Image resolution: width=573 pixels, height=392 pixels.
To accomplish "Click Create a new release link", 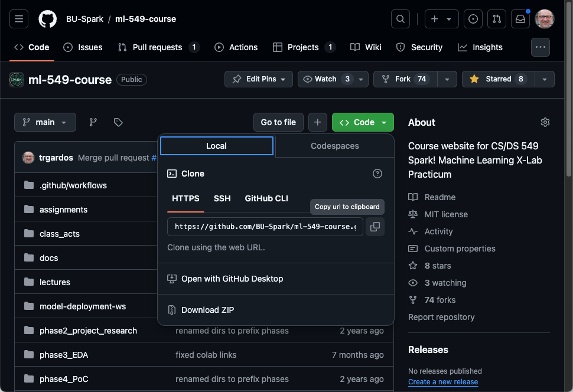I will pyautogui.click(x=442, y=382).
